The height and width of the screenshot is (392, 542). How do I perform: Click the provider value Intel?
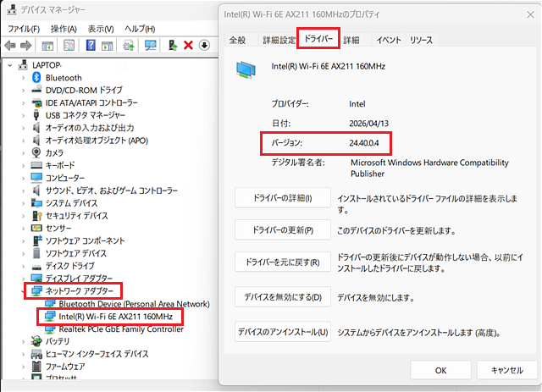point(357,103)
